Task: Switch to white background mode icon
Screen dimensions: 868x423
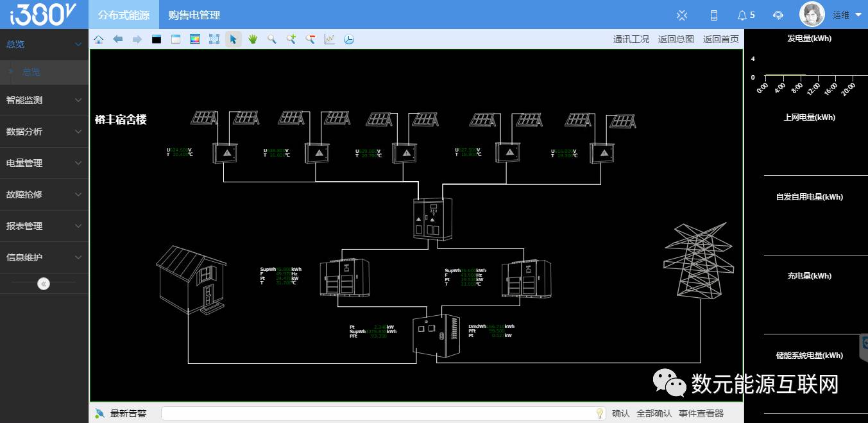Action: pyautogui.click(x=176, y=39)
